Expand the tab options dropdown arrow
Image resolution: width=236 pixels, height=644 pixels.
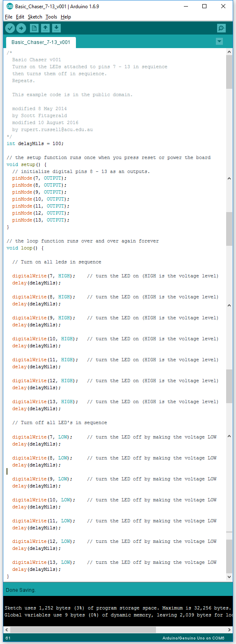[x=219, y=42]
